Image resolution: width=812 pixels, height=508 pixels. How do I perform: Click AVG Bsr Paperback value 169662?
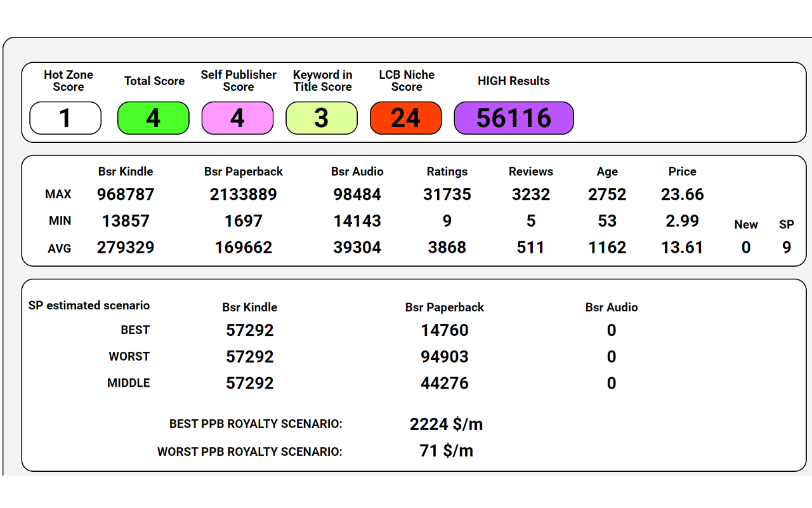(x=244, y=248)
